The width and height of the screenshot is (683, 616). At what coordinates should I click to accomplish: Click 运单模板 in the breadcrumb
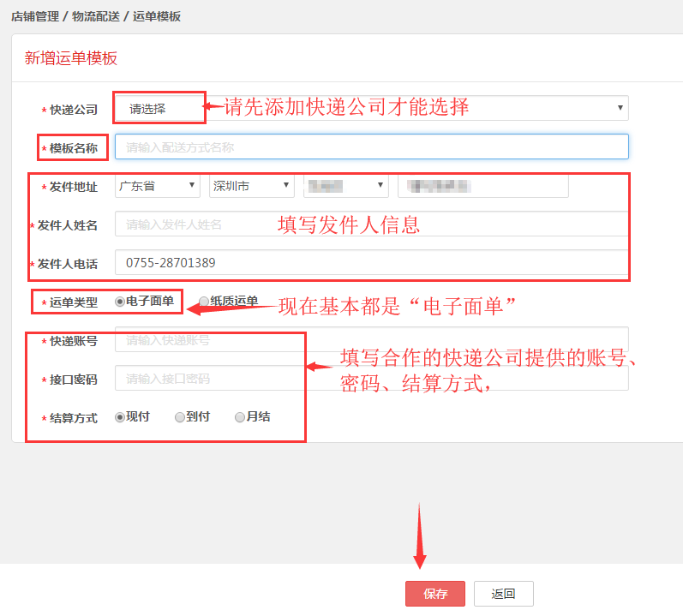click(157, 16)
